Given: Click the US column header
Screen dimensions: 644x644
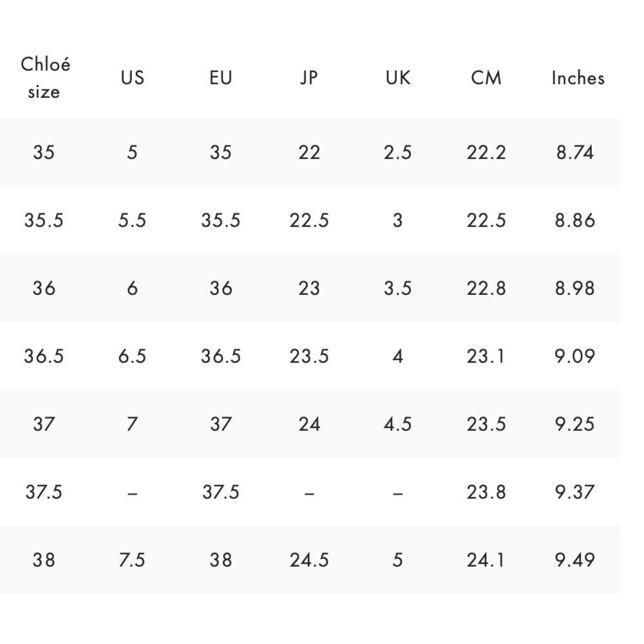Looking at the screenshot, I should [x=132, y=78].
